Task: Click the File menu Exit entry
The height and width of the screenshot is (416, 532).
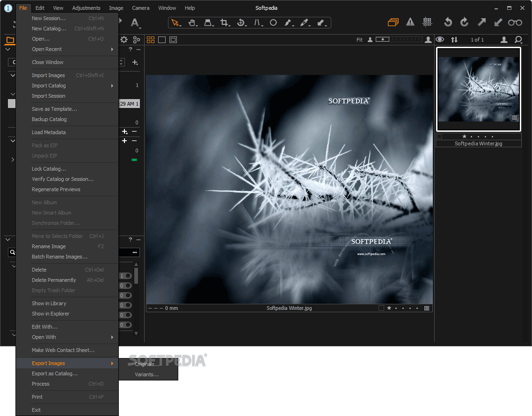Action: click(x=67, y=410)
